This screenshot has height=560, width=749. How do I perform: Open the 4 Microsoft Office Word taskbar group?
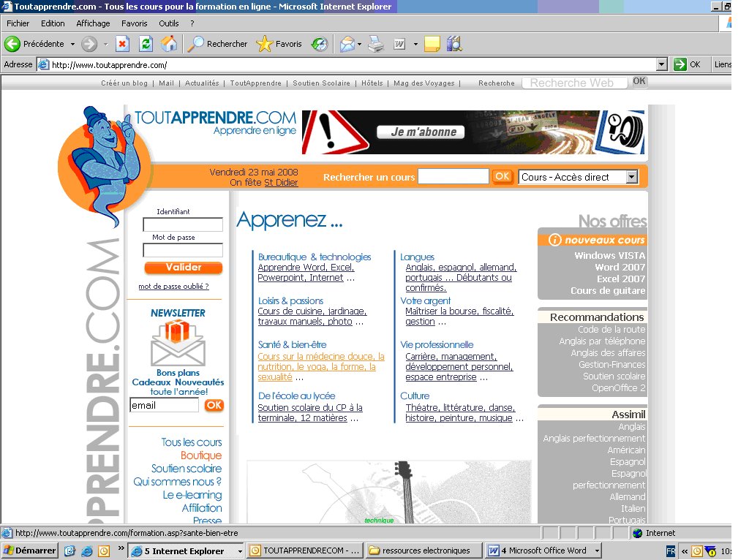[x=543, y=550]
